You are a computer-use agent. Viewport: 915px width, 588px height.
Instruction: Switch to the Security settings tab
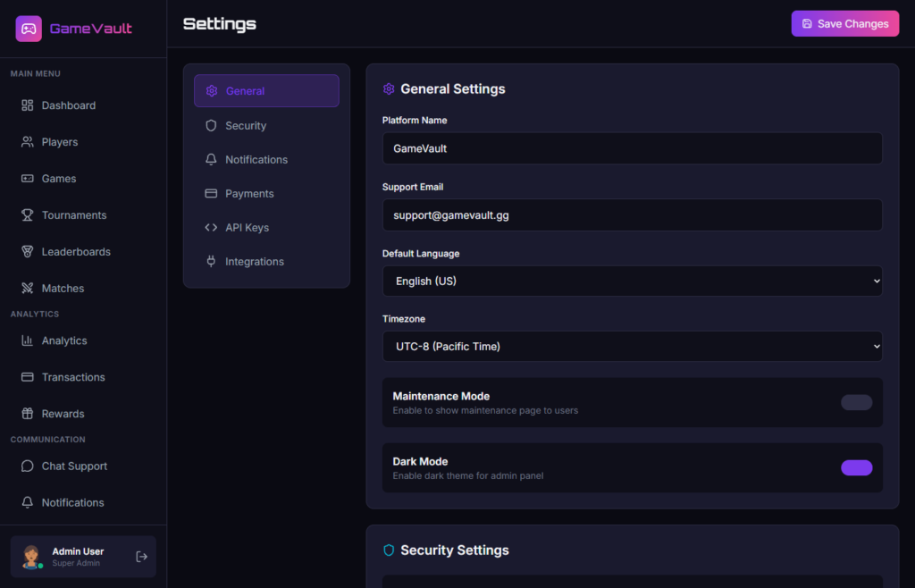(266, 125)
